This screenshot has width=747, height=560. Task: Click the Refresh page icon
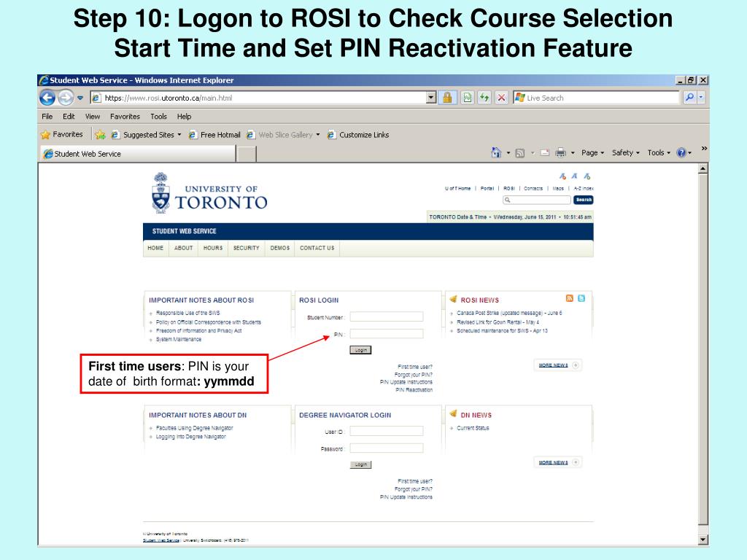pyautogui.click(x=484, y=98)
